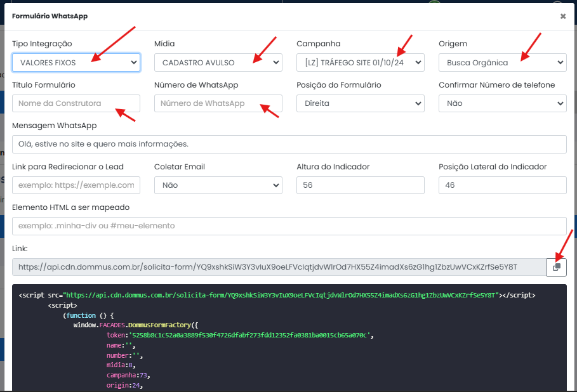Open the Mídia dropdown showing CADASTRO AVULSO
Viewport: 577px width, 392px height.
(x=218, y=63)
